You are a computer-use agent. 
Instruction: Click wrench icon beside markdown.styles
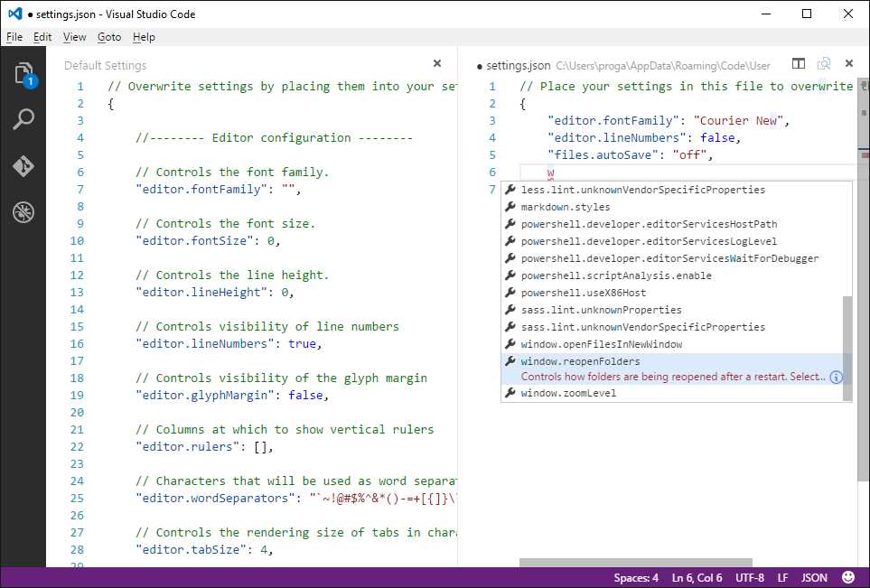(510, 206)
